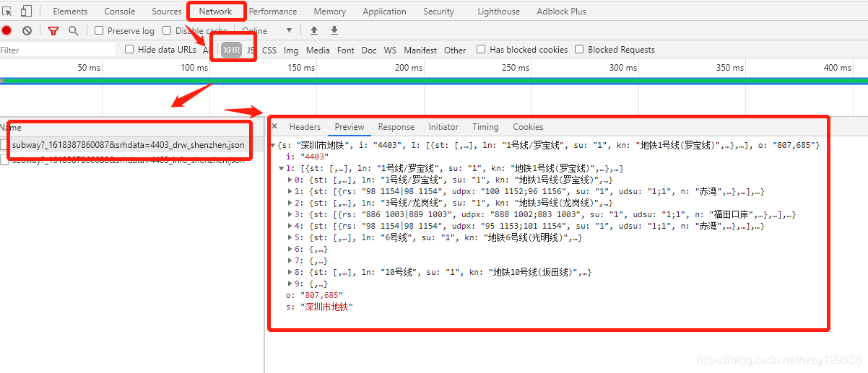Open the Memory tab
Screen dimensions: 868x373
pyautogui.click(x=330, y=12)
